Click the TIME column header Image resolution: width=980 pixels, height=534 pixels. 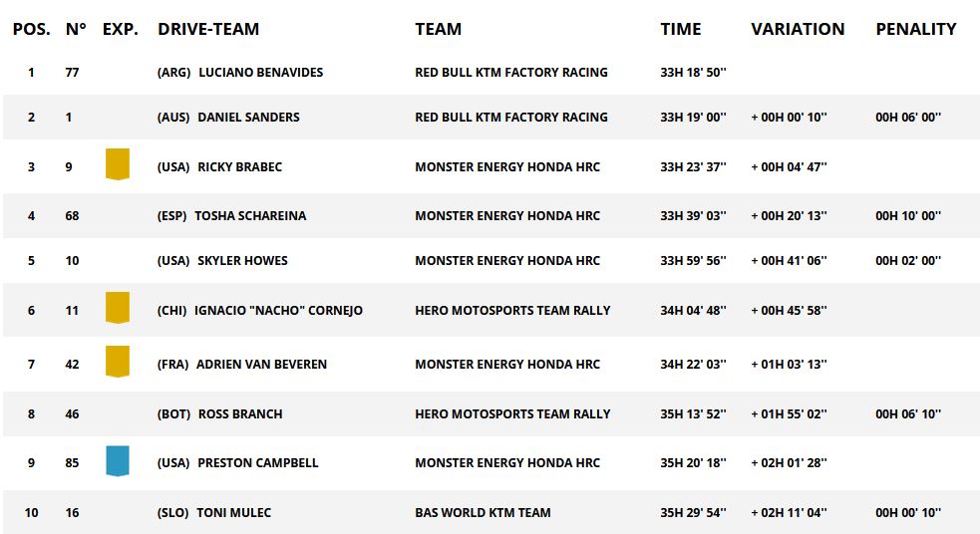(681, 29)
